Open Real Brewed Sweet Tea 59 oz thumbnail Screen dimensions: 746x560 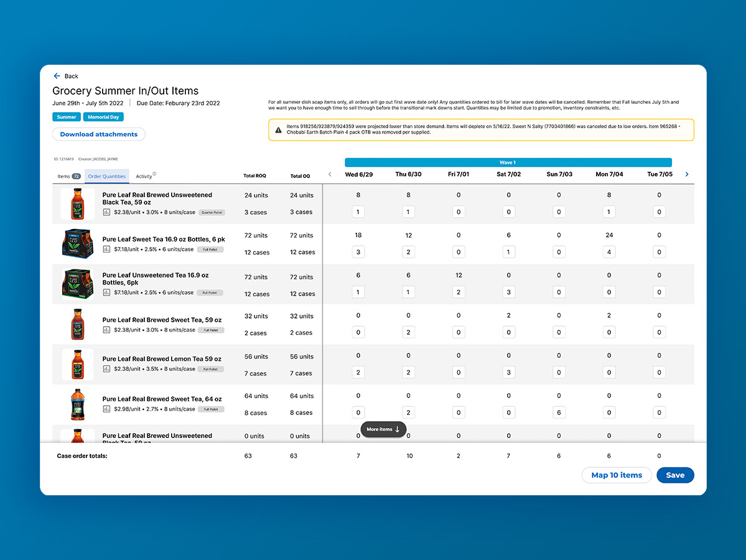point(78,324)
